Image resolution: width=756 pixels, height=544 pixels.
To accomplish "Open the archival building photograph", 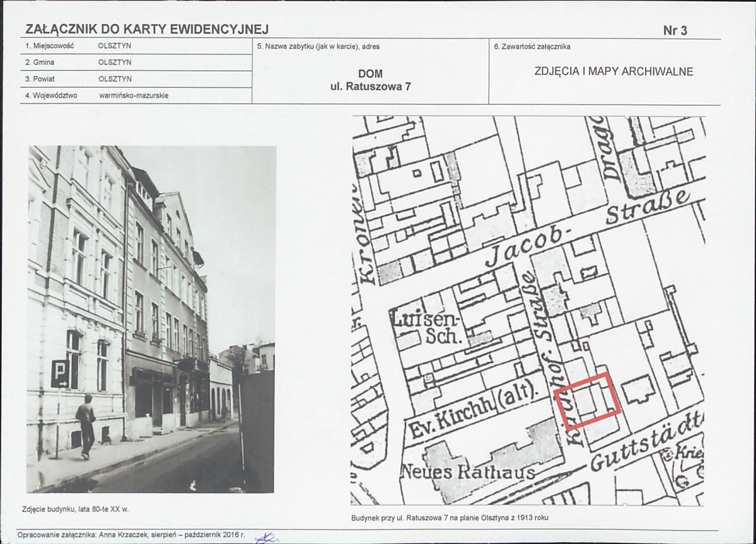I will coord(151,319).
